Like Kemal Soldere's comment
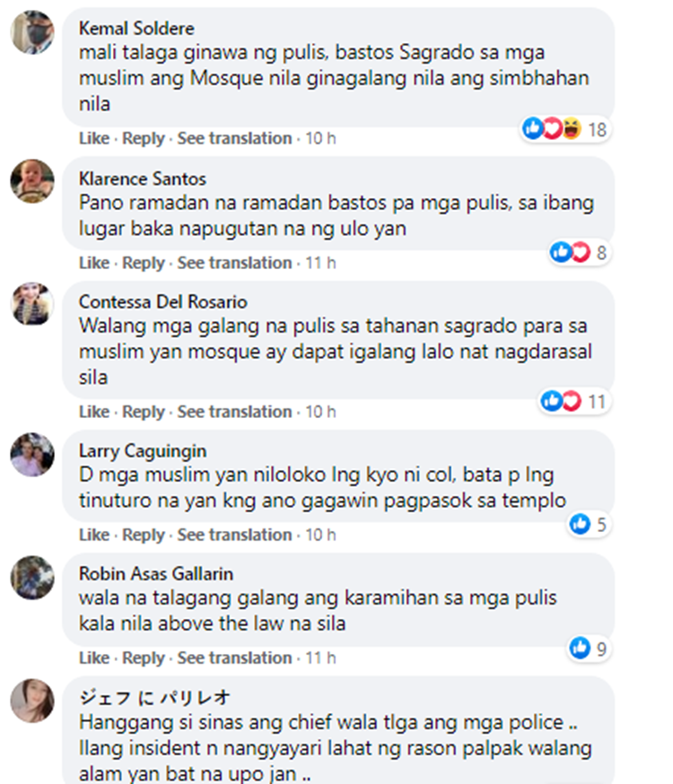Viewport: 673px width, 784px height. pyautogui.click(x=94, y=138)
